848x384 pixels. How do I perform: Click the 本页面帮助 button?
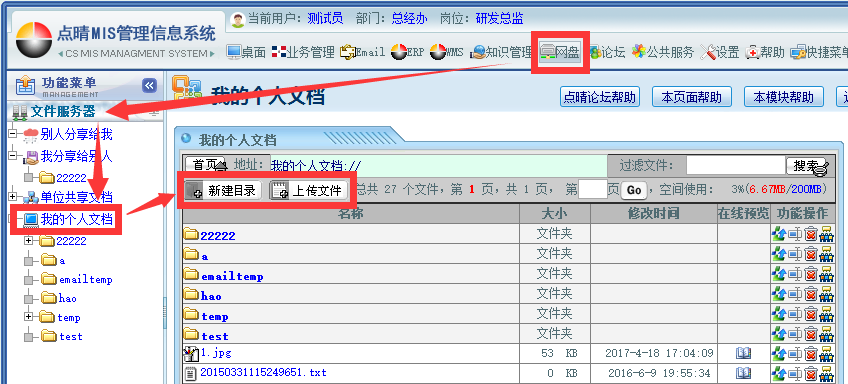coord(692,97)
